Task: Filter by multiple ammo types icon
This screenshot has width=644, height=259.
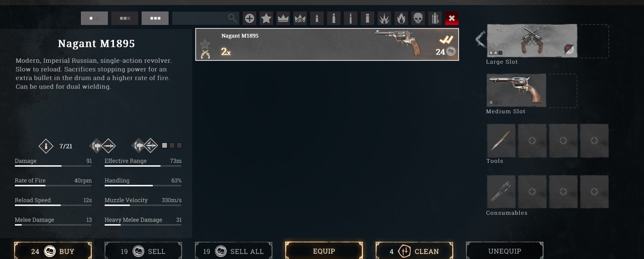Action: (x=435, y=18)
